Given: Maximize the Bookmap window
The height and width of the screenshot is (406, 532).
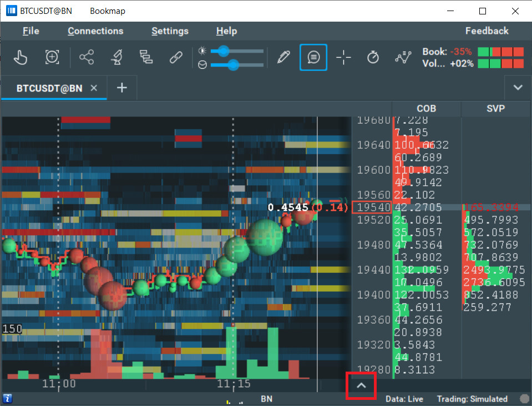Looking at the screenshot, I should point(483,11).
